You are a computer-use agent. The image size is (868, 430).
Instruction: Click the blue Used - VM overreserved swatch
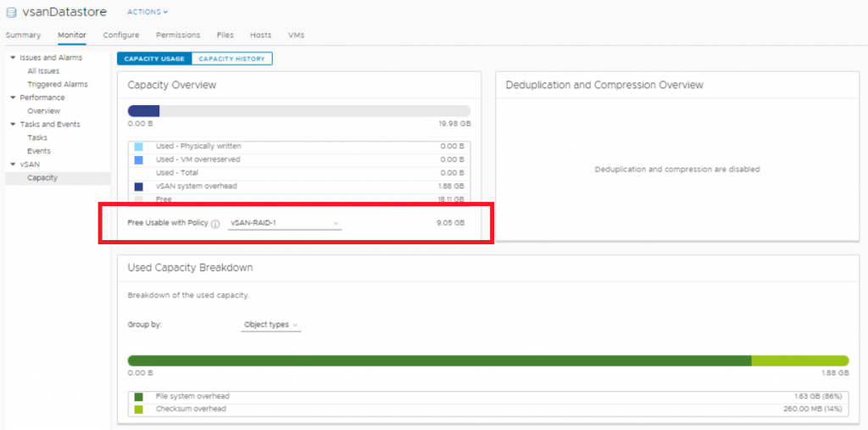(x=138, y=160)
